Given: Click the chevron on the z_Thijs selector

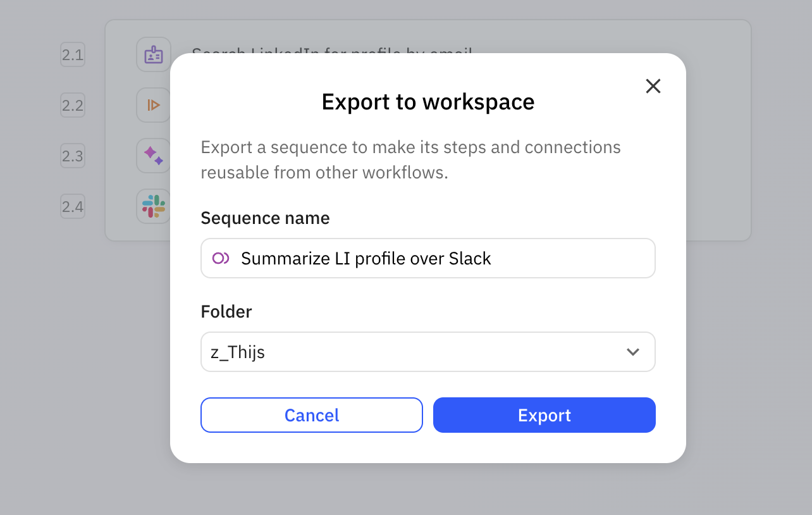Looking at the screenshot, I should tap(632, 352).
